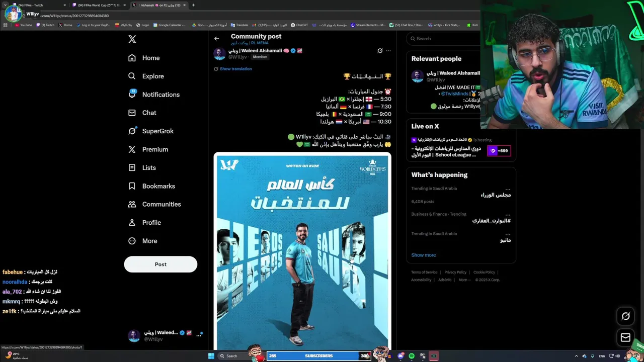Open the World Cup poster image

[302, 251]
